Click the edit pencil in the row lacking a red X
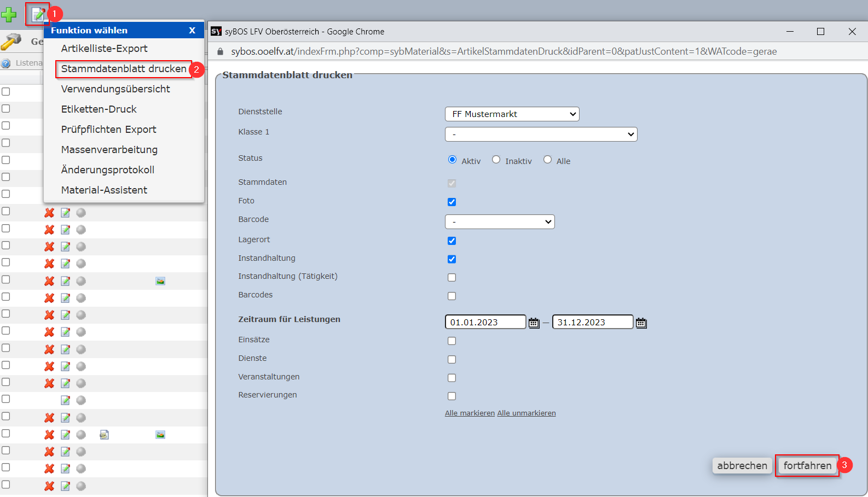This screenshot has height=497, width=868. click(x=65, y=400)
